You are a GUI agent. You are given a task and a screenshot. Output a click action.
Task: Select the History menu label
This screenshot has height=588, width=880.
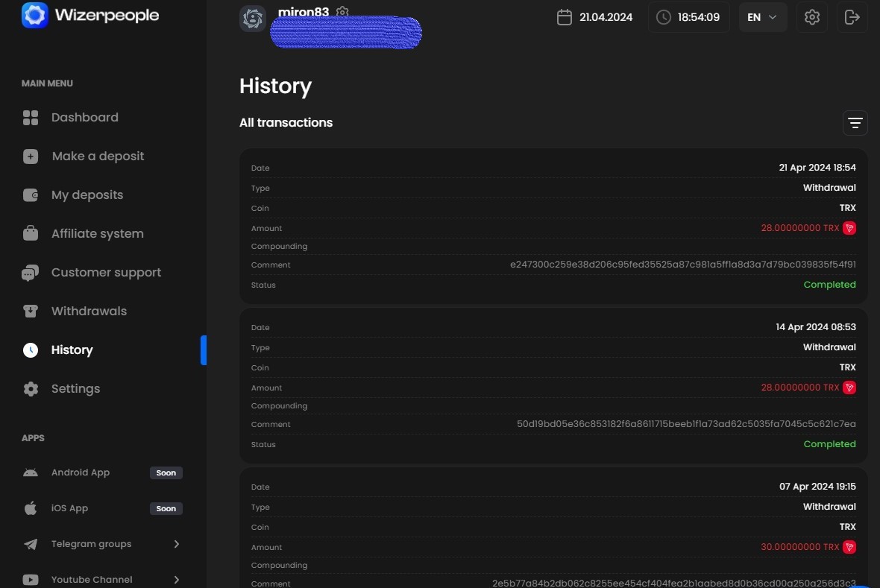click(x=72, y=350)
